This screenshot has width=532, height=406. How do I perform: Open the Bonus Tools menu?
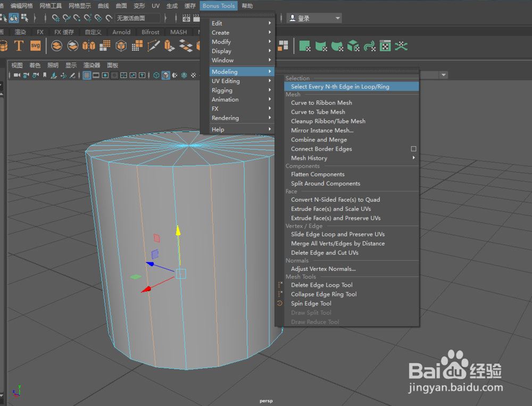219,6
